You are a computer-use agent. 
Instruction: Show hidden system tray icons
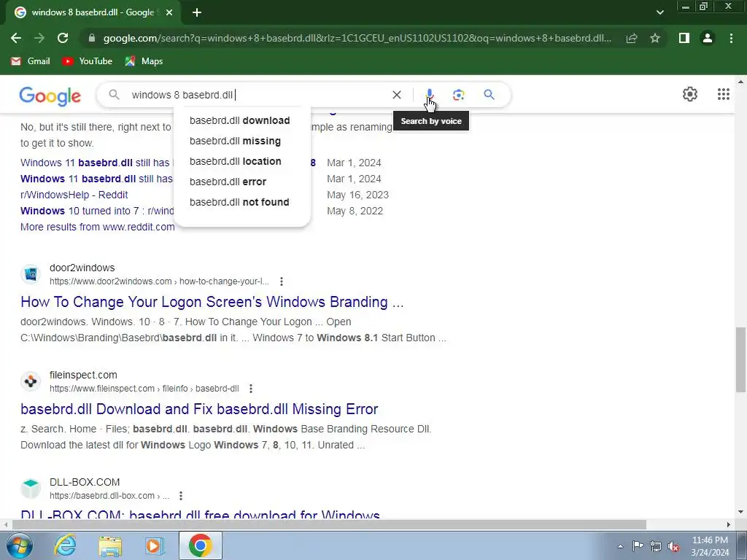point(620,546)
